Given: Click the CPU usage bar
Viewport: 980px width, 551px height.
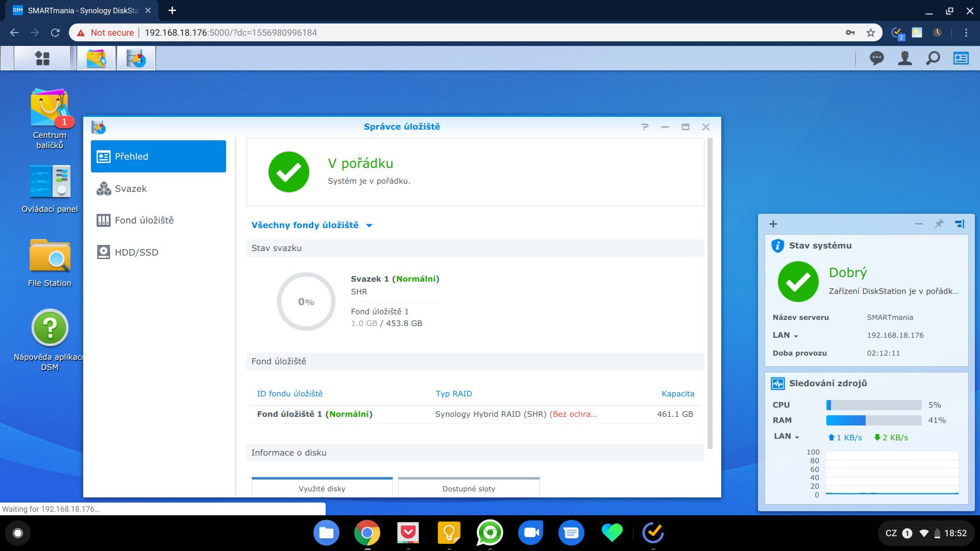Looking at the screenshot, I should pos(873,405).
